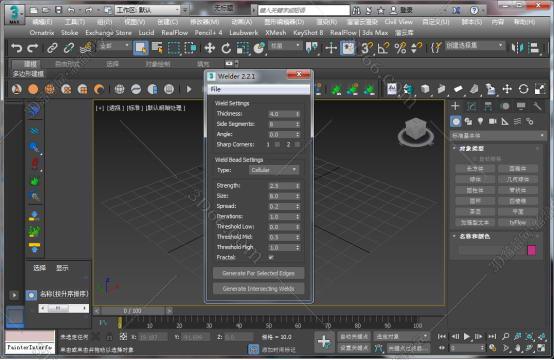Open the weld bead Type dropdown (Cellular)
Viewport: 554px width, 360px height.
(274, 170)
